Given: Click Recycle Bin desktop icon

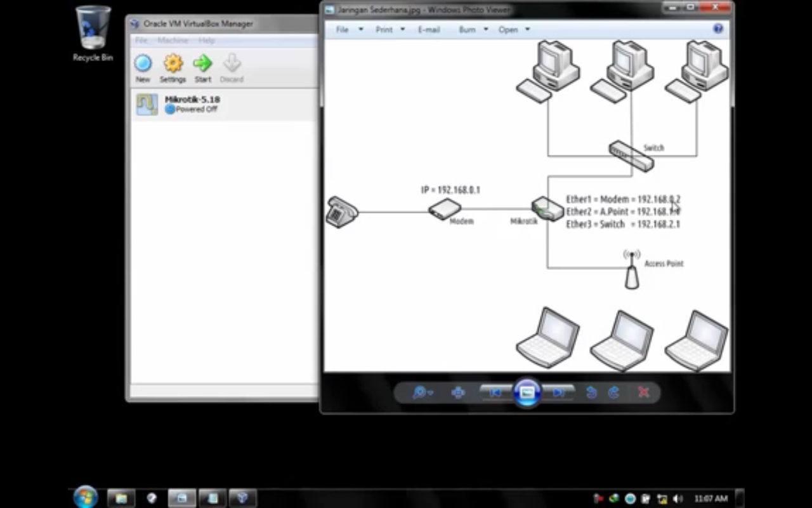Looking at the screenshot, I should (93, 34).
